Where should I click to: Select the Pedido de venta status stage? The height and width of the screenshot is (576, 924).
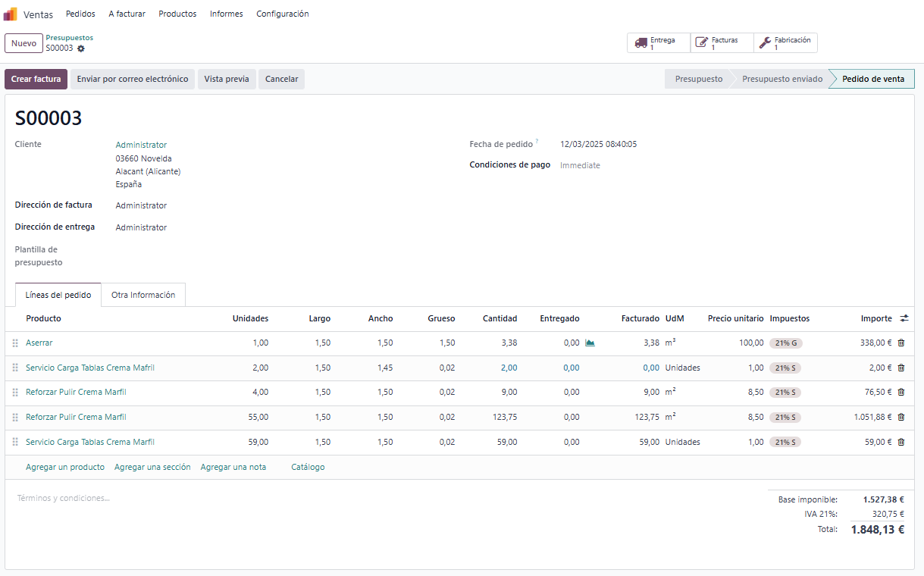(873, 79)
